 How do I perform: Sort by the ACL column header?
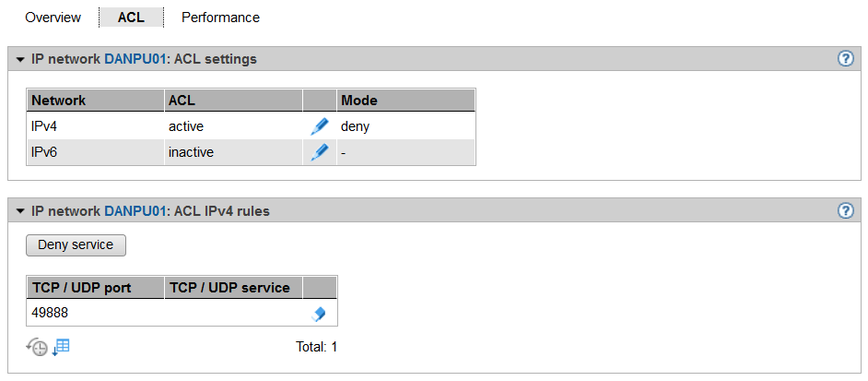click(x=182, y=100)
